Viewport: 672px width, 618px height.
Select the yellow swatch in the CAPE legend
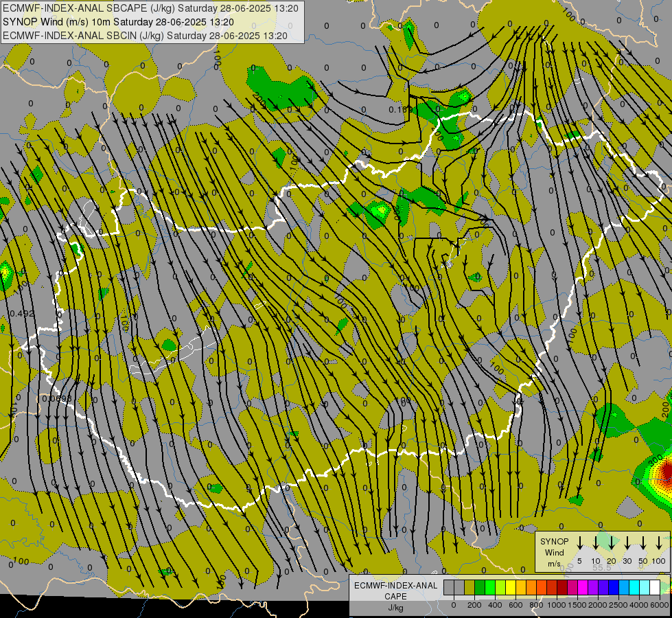point(511,588)
